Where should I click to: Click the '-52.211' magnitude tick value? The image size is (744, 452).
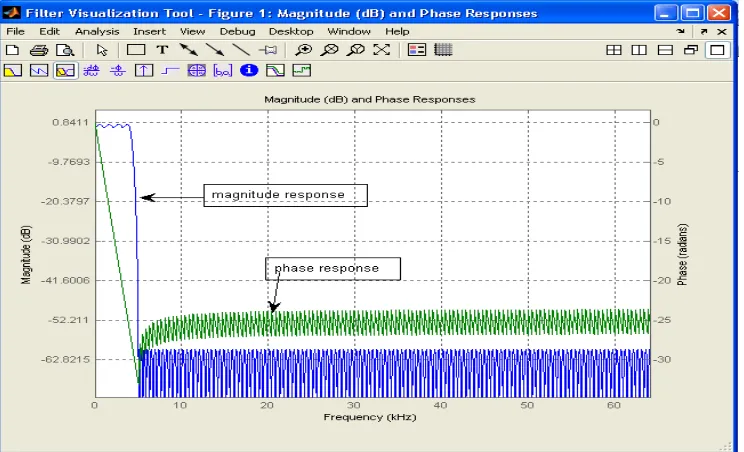pos(68,320)
